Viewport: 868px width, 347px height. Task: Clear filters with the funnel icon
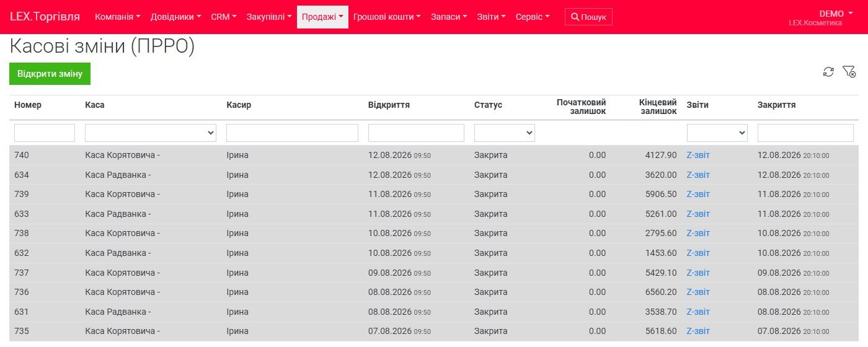[x=849, y=72]
